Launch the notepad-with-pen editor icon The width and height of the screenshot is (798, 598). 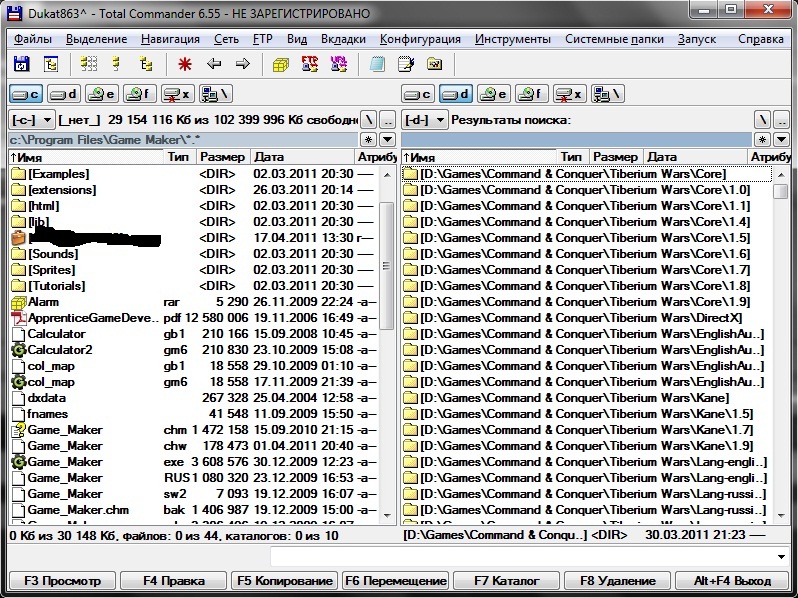point(406,64)
